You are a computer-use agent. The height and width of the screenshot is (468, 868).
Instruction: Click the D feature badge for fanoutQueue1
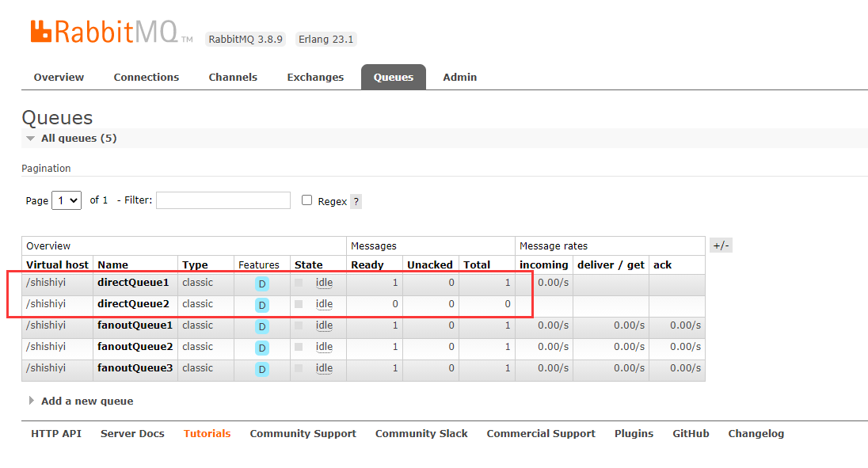tap(262, 326)
